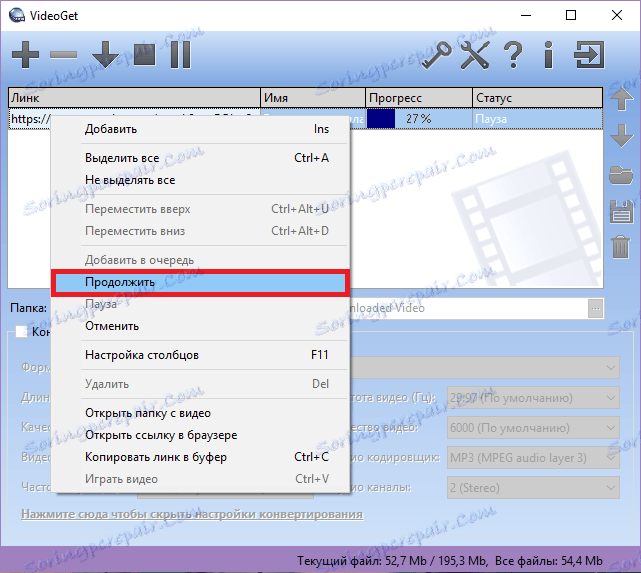Pause download with the pause bars icon
This screenshot has width=641, height=573.
click(180, 54)
